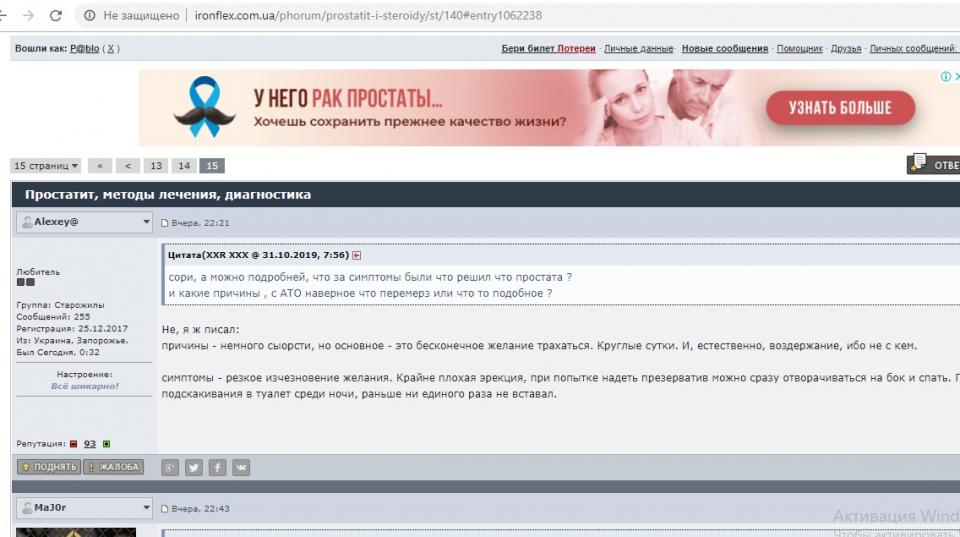This screenshot has height=537, width=960.
Task: Click the site security info icon
Action: point(90,15)
